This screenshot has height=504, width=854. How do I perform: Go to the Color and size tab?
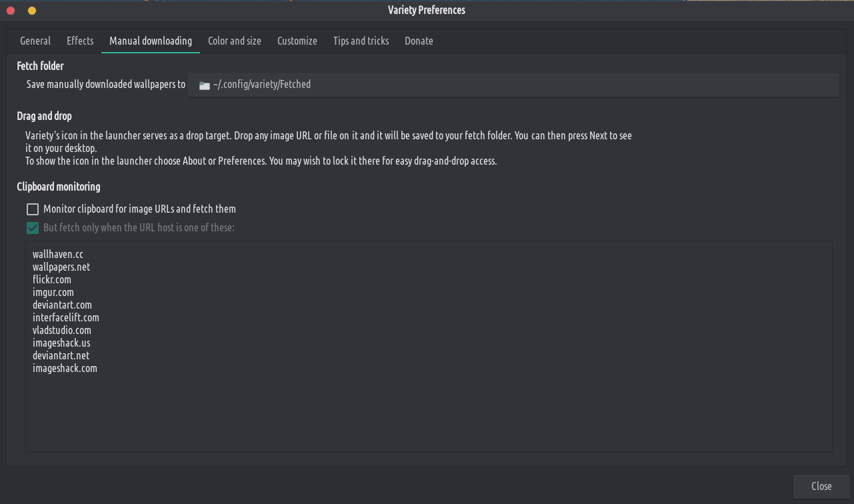235,41
